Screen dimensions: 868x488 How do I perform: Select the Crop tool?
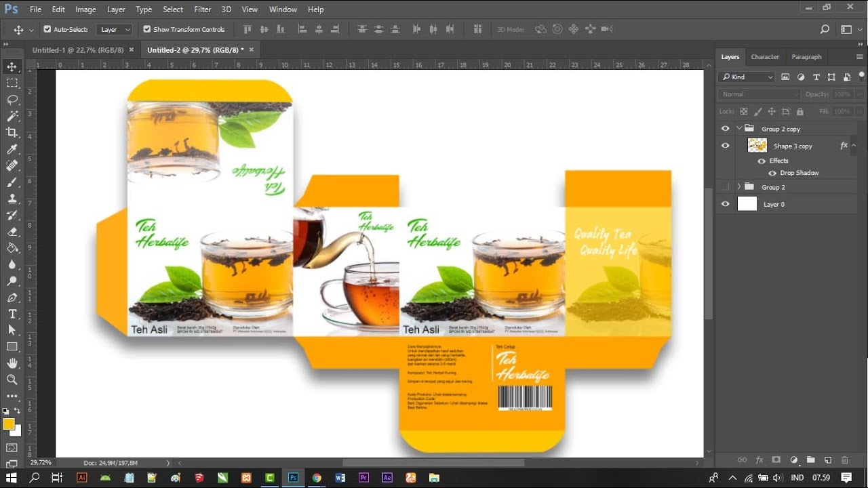tap(12, 133)
